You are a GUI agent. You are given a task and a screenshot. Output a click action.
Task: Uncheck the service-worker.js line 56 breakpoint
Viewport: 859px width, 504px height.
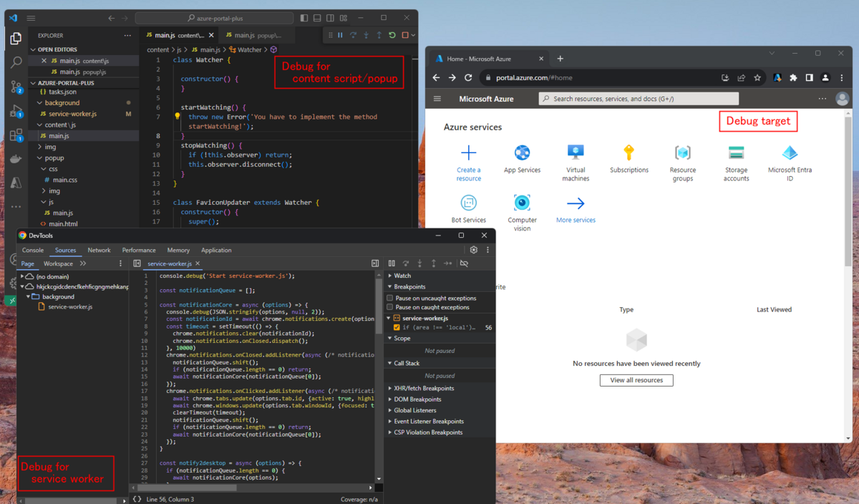click(397, 327)
